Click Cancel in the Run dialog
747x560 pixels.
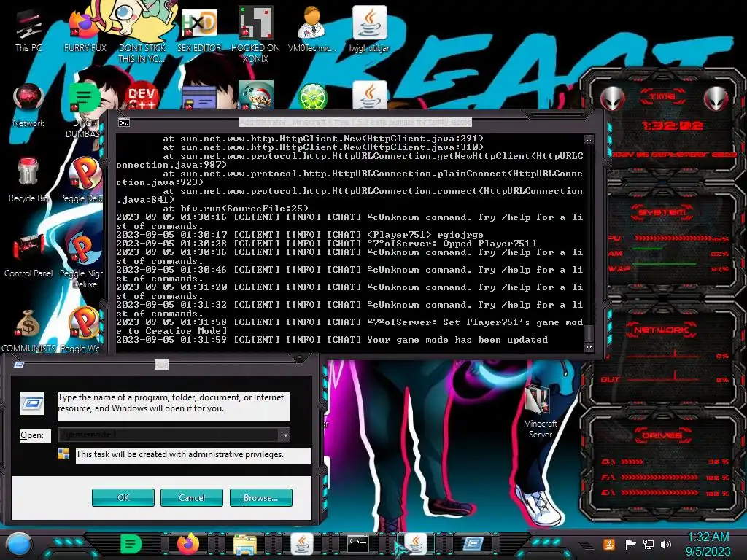(x=192, y=497)
